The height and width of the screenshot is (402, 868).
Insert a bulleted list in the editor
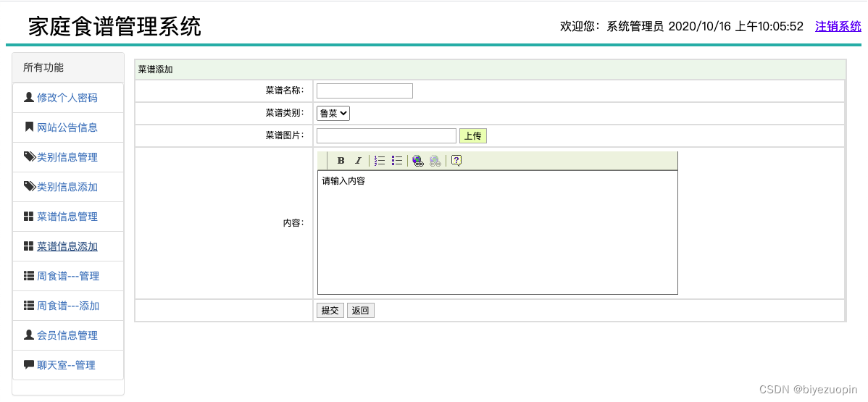[x=397, y=161]
